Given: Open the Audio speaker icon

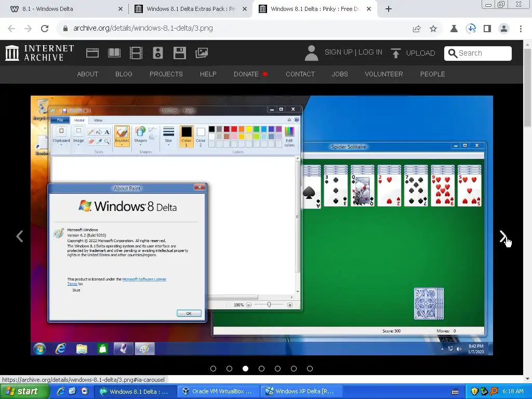Looking at the screenshot, I should [158, 53].
